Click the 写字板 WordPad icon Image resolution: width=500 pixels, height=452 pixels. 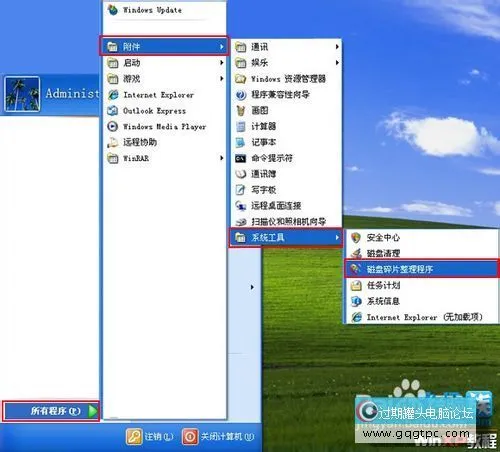[x=241, y=190]
